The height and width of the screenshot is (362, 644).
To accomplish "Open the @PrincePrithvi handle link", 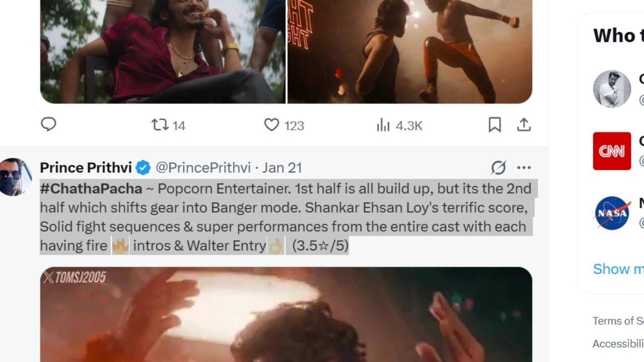I will (203, 167).
